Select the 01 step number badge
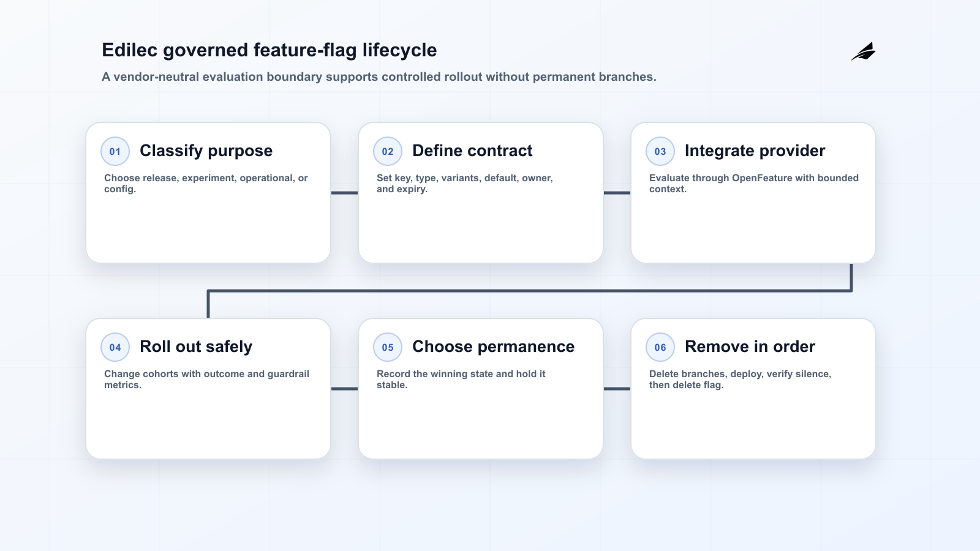The image size is (980, 551). (115, 151)
